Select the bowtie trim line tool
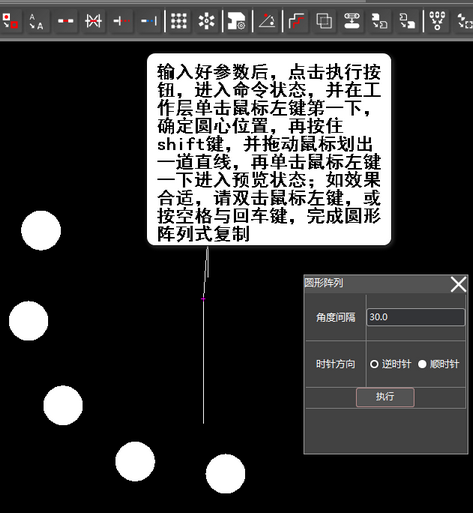Screen dimensions: 473x513 [x=93, y=21]
